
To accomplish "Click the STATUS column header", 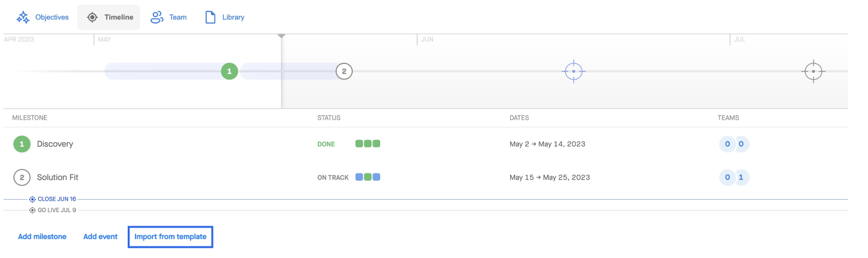I will click(x=329, y=118).
